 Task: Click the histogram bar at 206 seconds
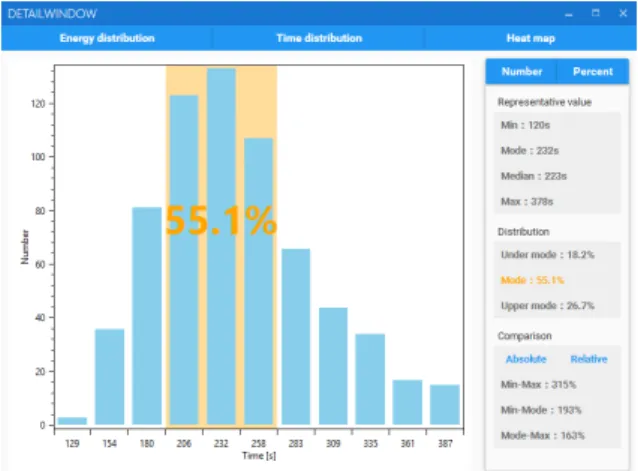pyautogui.click(x=184, y=260)
